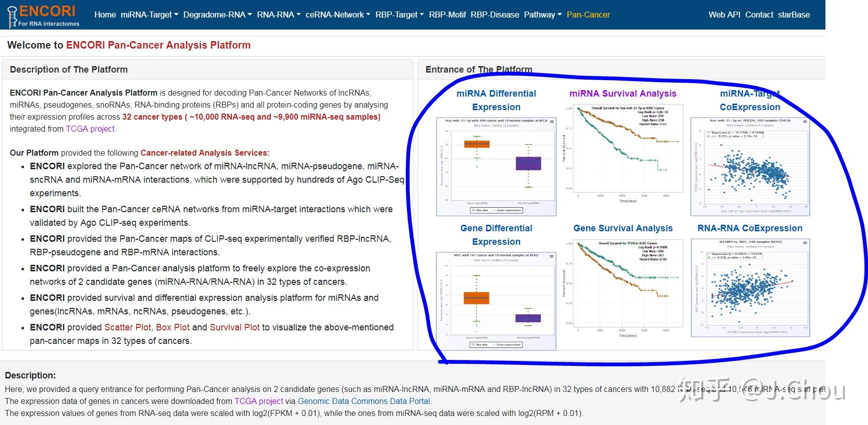
Task: Open the Gene Survival Analysis entrance link
Action: coord(623,228)
